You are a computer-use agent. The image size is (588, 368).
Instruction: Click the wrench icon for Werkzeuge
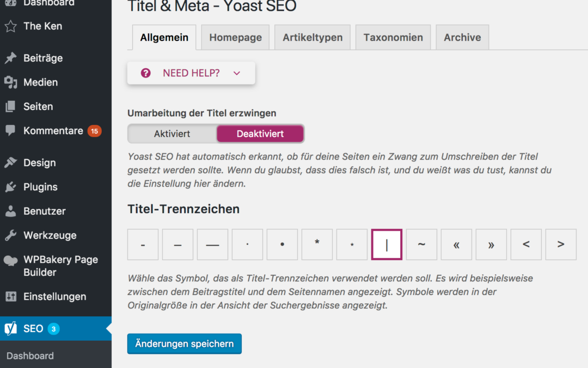pos(11,236)
